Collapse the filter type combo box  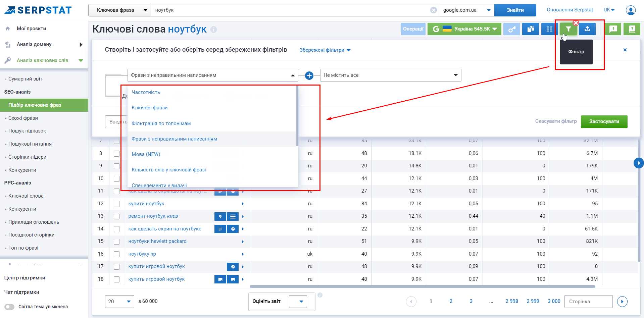(213, 75)
